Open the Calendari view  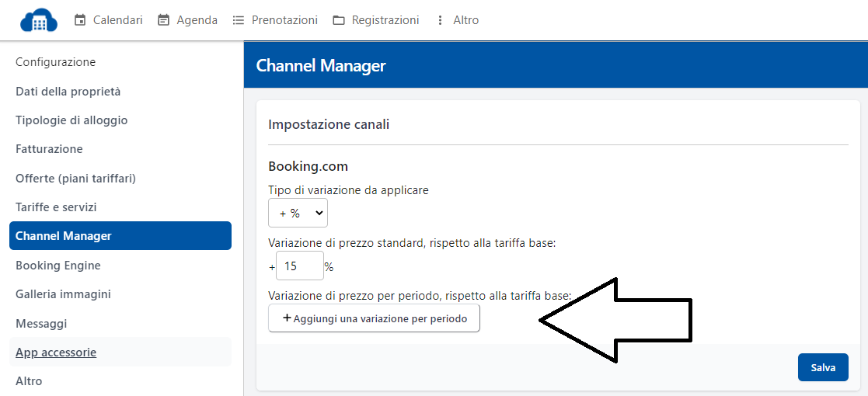pos(108,20)
